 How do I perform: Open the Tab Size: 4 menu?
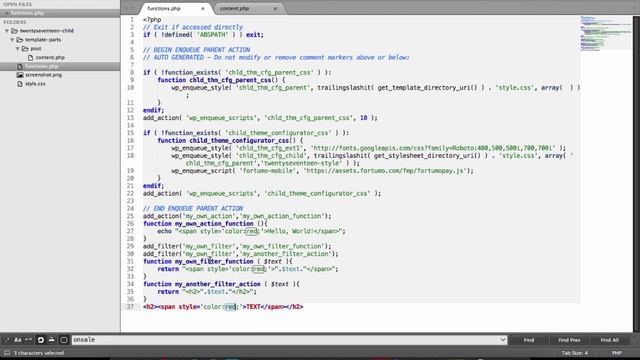[x=574, y=353]
